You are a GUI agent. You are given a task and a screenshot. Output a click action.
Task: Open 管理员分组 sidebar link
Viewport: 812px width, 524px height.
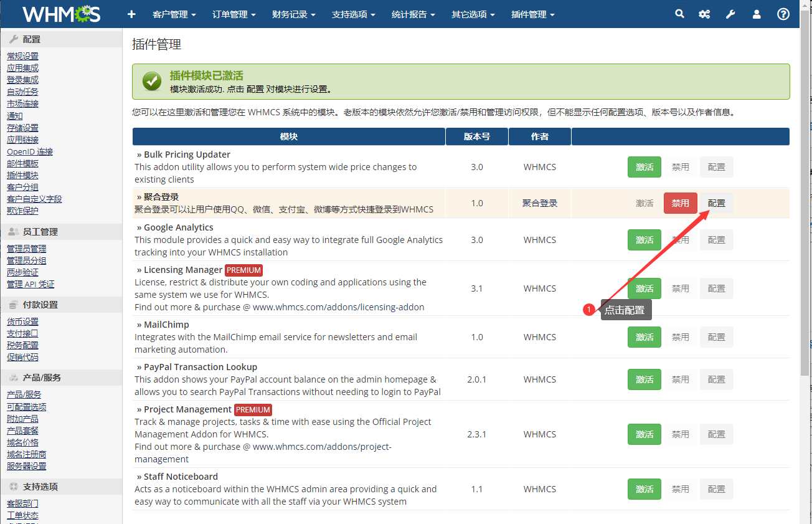click(26, 260)
